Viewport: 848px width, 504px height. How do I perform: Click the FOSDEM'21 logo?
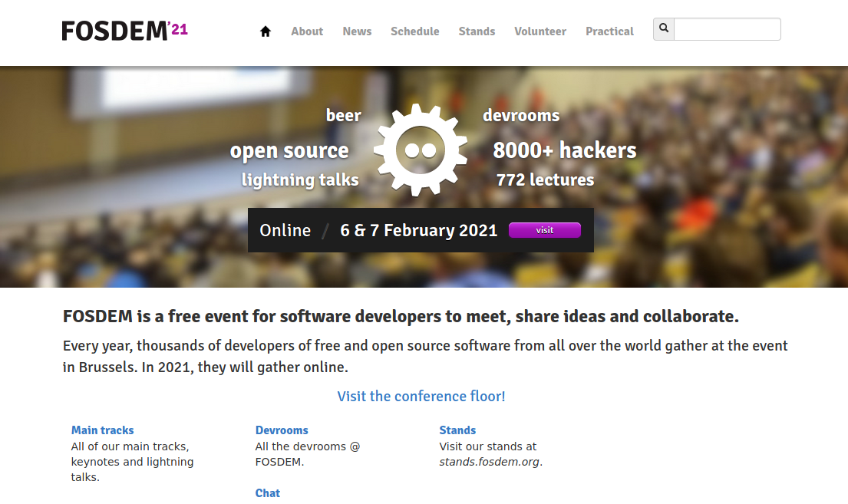(125, 30)
